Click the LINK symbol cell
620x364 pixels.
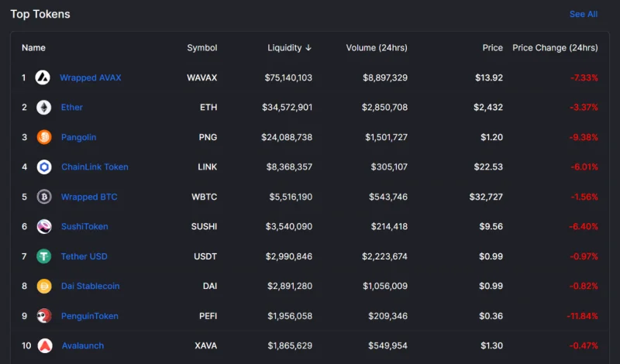tap(208, 167)
